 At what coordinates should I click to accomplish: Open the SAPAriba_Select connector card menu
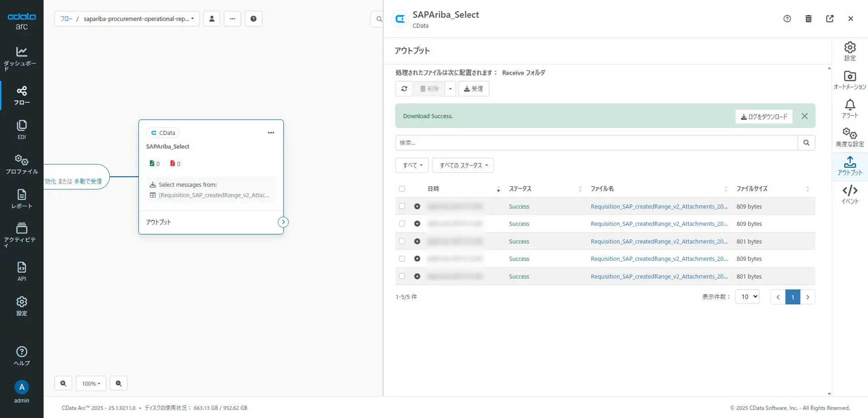(x=271, y=133)
